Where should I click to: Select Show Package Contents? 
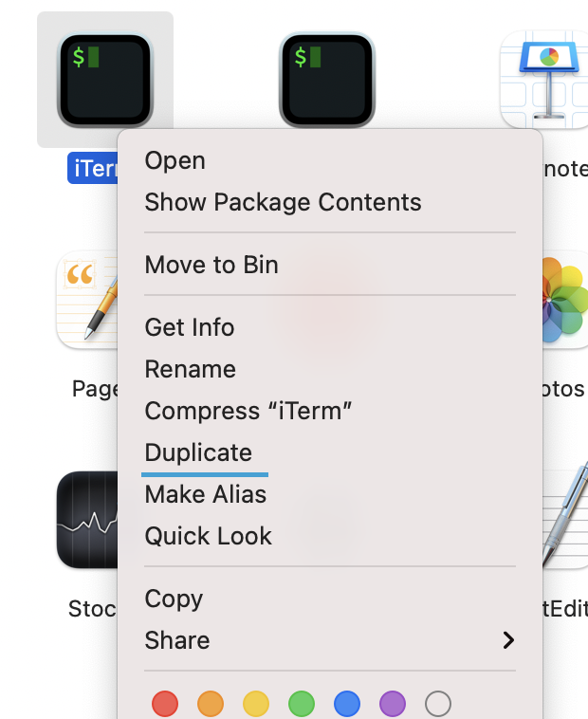pyautogui.click(x=283, y=202)
